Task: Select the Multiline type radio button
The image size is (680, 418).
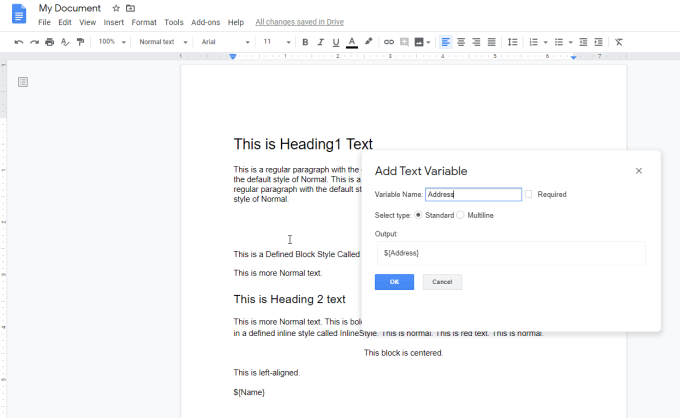Action: 460,215
